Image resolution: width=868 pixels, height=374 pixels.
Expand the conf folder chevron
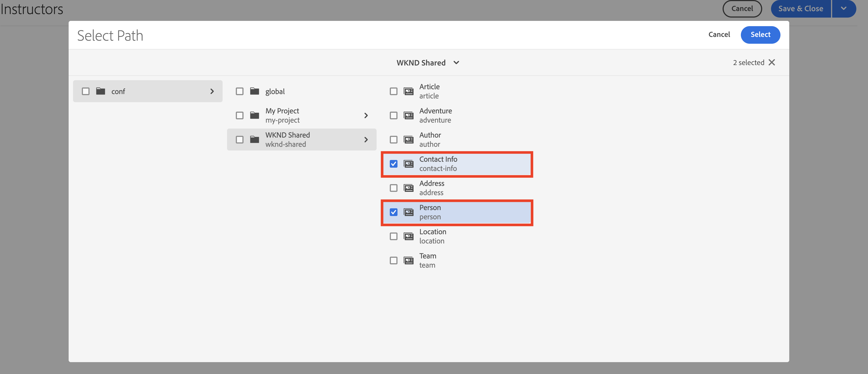click(x=212, y=91)
